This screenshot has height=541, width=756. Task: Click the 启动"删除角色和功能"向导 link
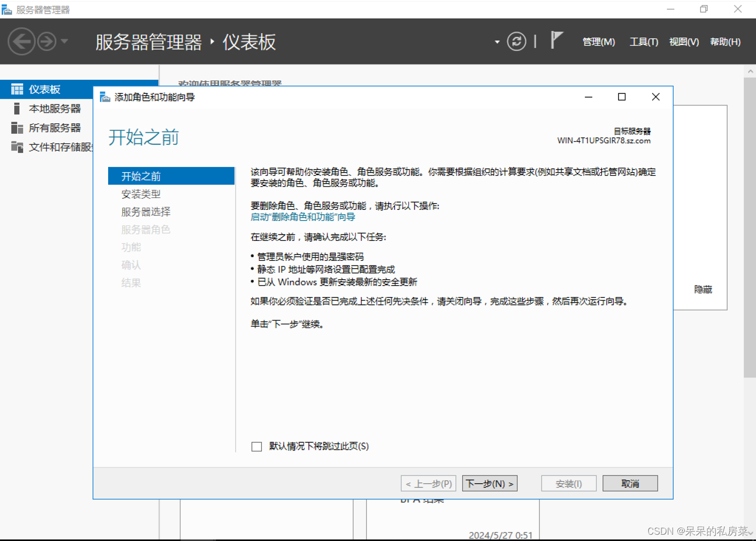[x=303, y=217]
